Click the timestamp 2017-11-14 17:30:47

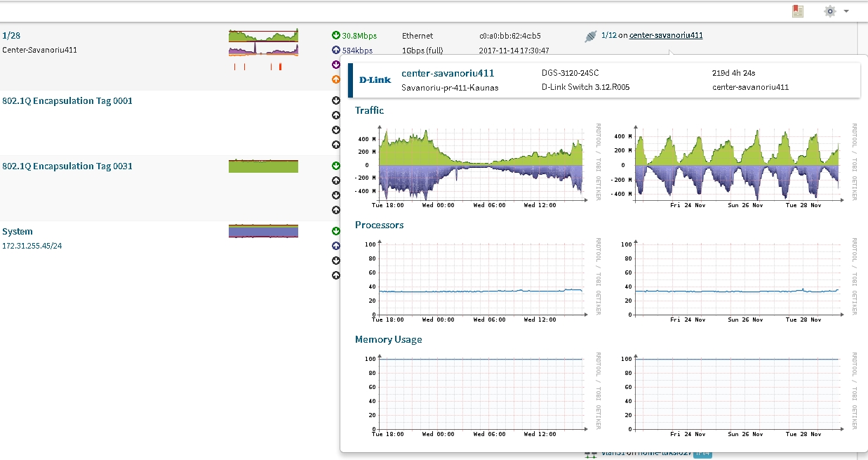514,51
